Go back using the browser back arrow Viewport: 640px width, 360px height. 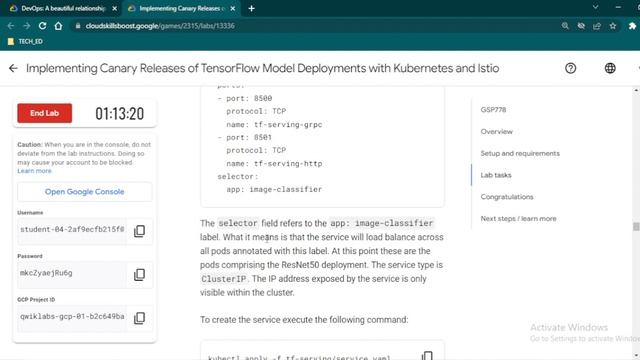coord(11,26)
